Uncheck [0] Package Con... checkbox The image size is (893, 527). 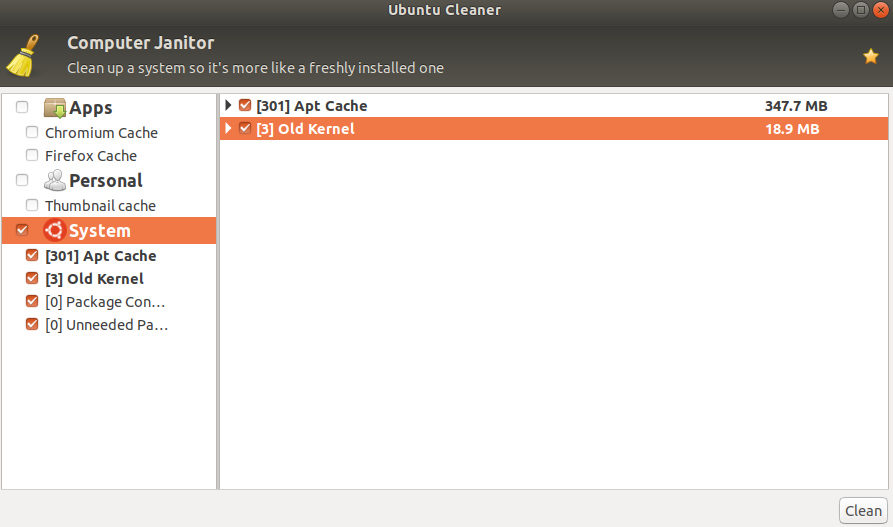click(x=32, y=301)
